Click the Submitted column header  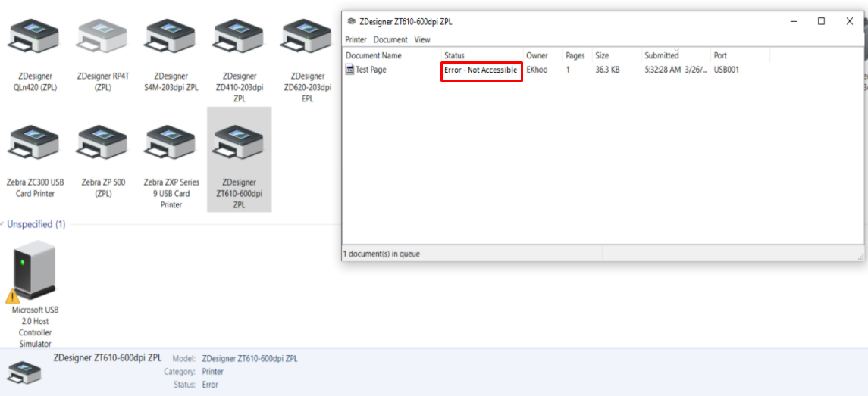pyautogui.click(x=662, y=55)
